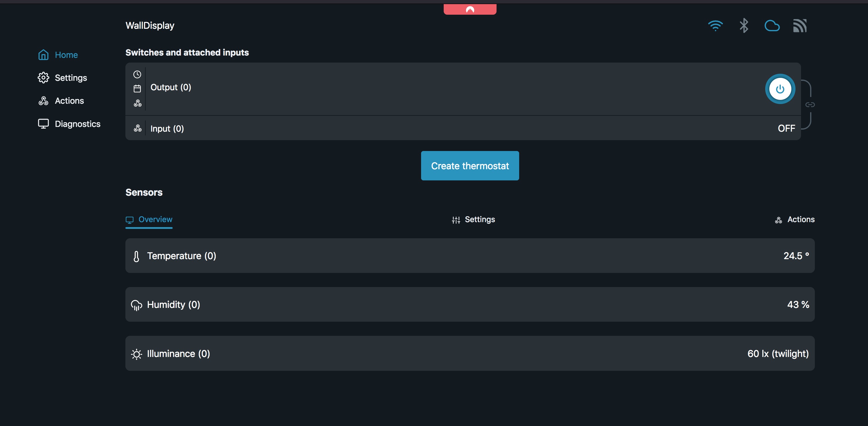This screenshot has height=426, width=868.
Task: Switch to the Sensors Actions tab
Action: 795,219
